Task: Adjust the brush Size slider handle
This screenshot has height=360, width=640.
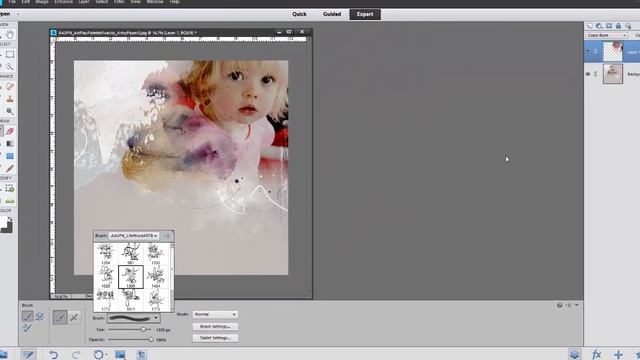Action: point(143,329)
